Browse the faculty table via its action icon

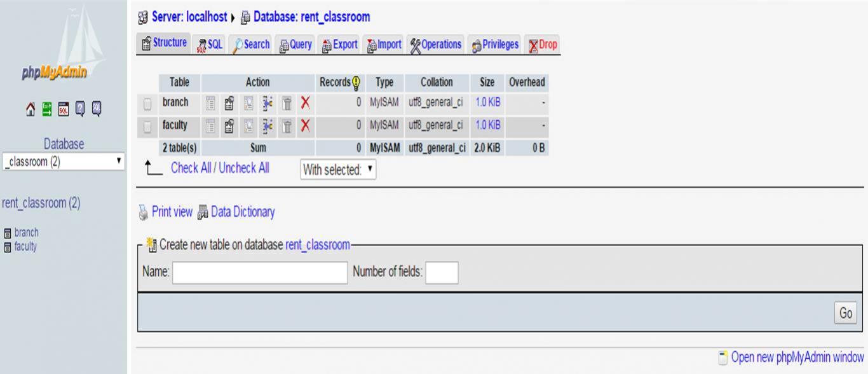(211, 125)
